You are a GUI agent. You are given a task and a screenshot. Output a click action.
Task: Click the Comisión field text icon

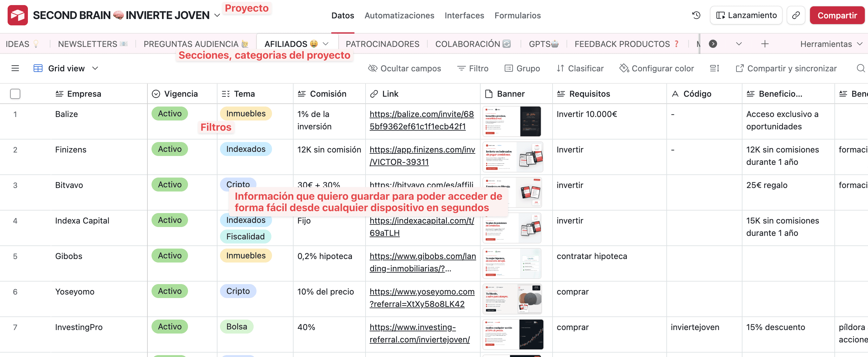(302, 94)
